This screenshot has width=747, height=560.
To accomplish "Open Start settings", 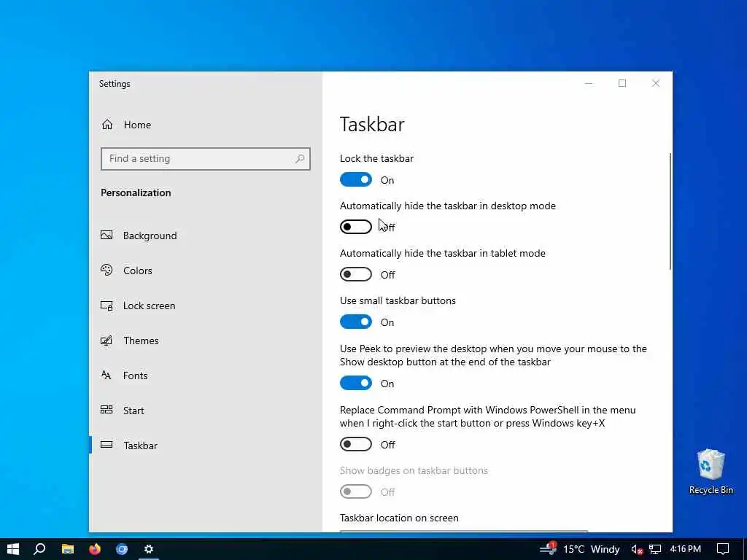I will pos(133,411).
